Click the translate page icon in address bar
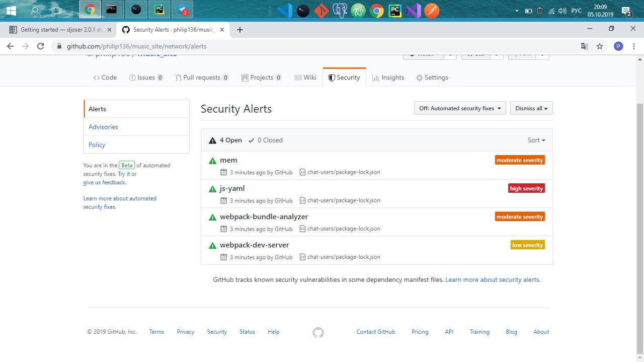Image resolution: width=644 pixels, height=362 pixels. tap(585, 46)
